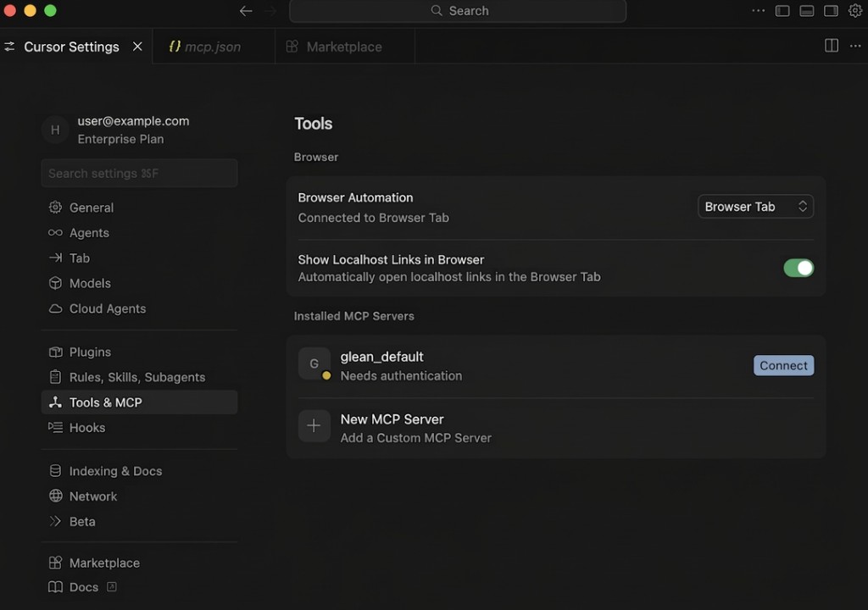Screen dimensions: 868x610
Task: Click the Cloud Agents cloud icon
Action: pyautogui.click(x=55, y=308)
